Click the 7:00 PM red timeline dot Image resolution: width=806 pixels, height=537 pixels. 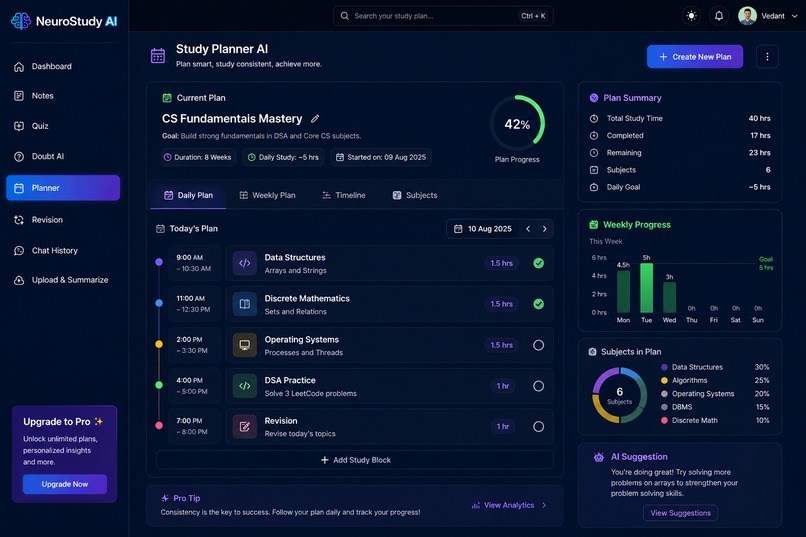coord(159,425)
